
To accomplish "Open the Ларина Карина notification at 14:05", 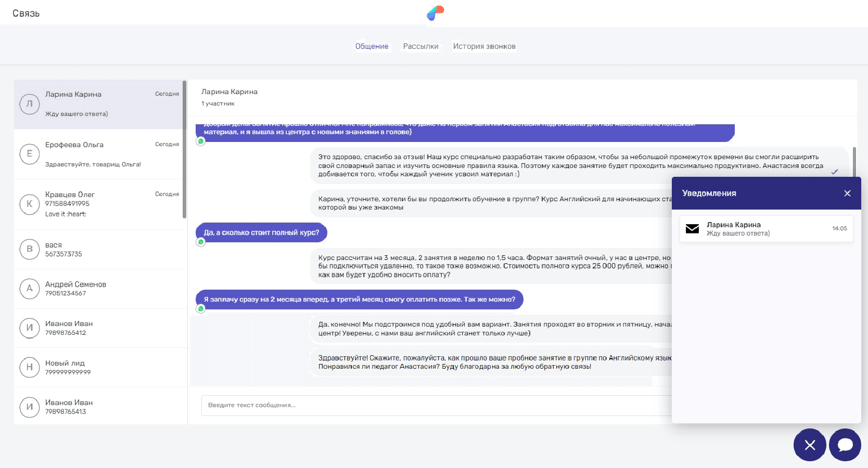I will pyautogui.click(x=765, y=229).
